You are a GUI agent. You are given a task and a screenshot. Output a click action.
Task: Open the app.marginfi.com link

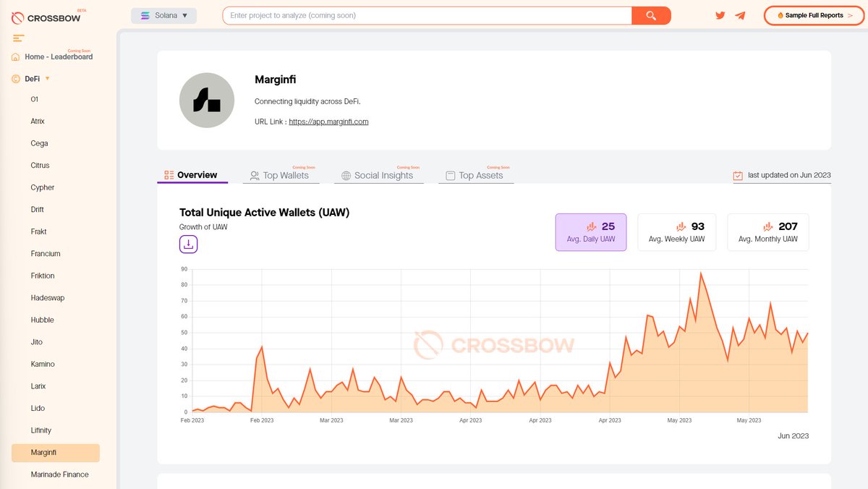(x=328, y=122)
